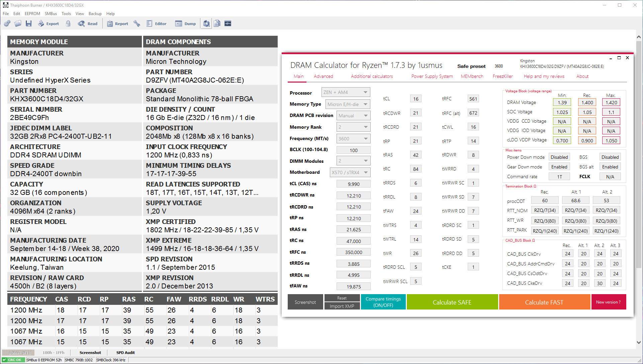Expand DRAM PCB revision dropdown
This screenshot has width=643, height=364.
pyautogui.click(x=353, y=116)
